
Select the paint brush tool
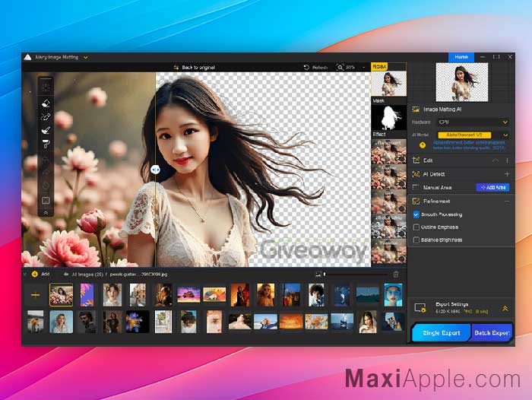point(46,130)
